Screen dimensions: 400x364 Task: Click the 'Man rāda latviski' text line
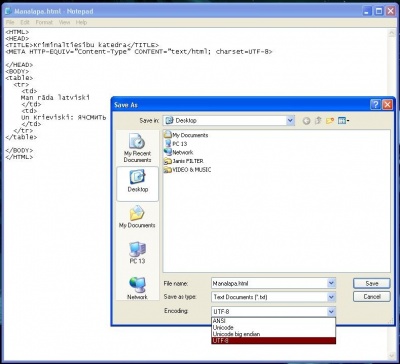click(x=55, y=98)
